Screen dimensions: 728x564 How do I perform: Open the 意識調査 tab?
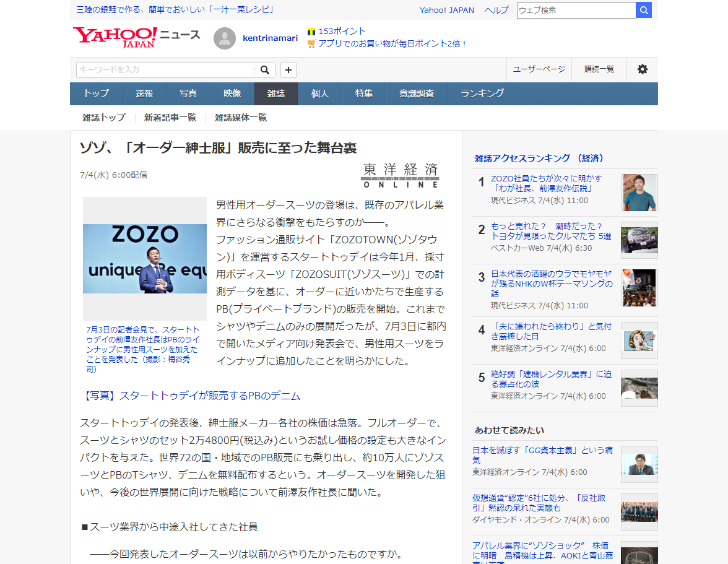[417, 93]
